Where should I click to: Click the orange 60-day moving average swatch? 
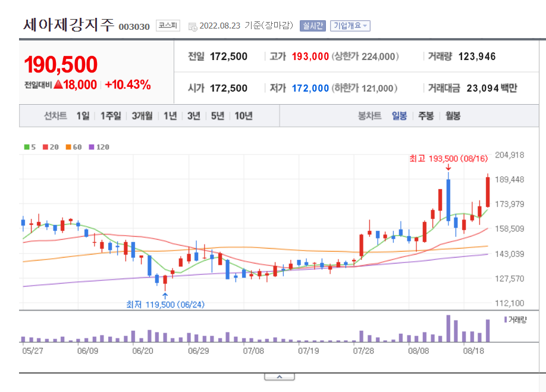tap(68, 147)
